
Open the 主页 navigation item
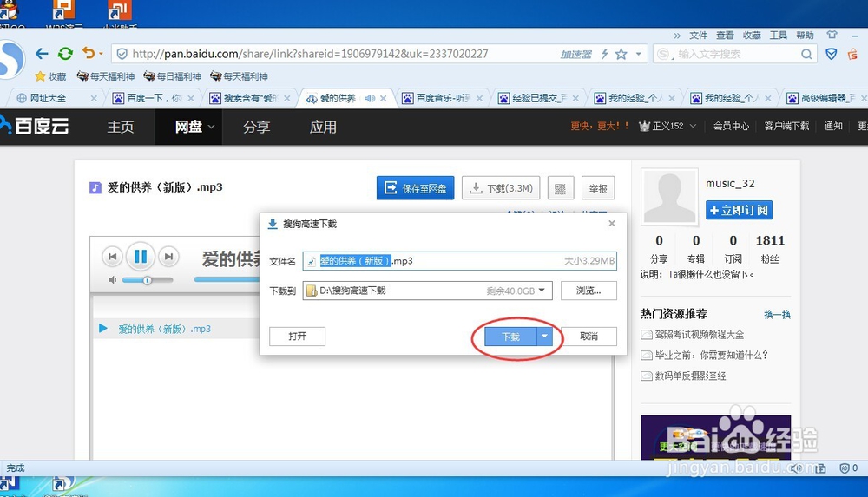120,127
